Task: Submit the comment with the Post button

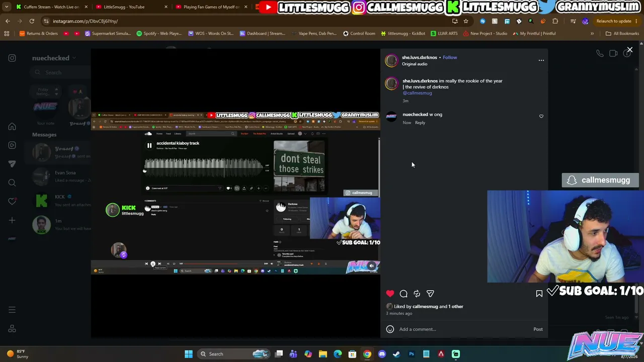Action: click(538, 329)
